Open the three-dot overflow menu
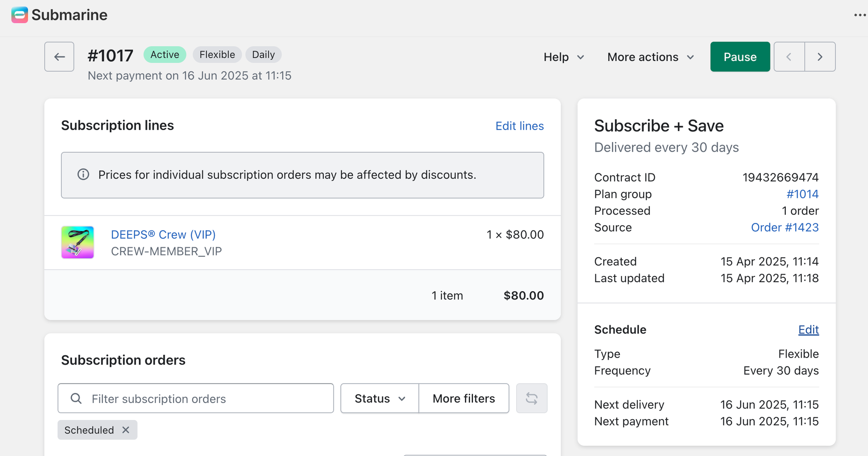Viewport: 868px width, 456px height. pos(860,15)
